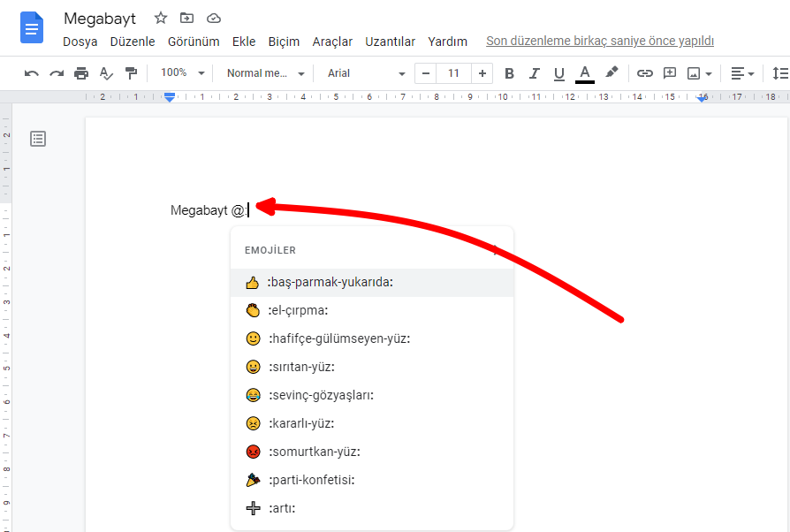Open the Arial font dropdown
Image resolution: width=790 pixels, height=532 pixels.
[x=366, y=73]
